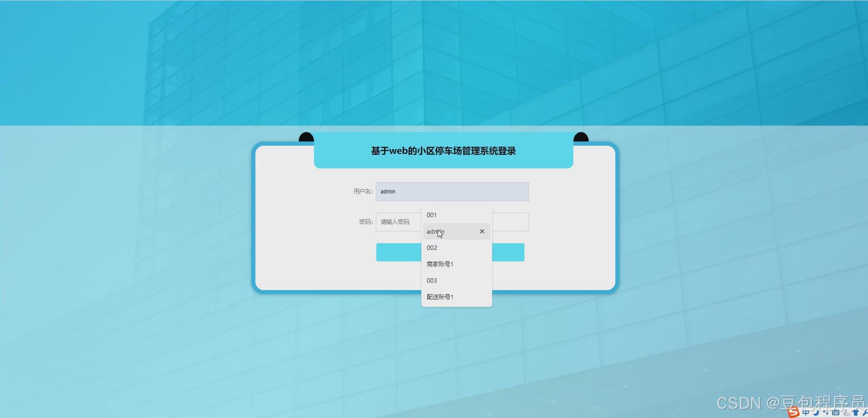Open the Sogou soft keyboard icon in tray
This screenshot has width=868, height=418.
836,413
